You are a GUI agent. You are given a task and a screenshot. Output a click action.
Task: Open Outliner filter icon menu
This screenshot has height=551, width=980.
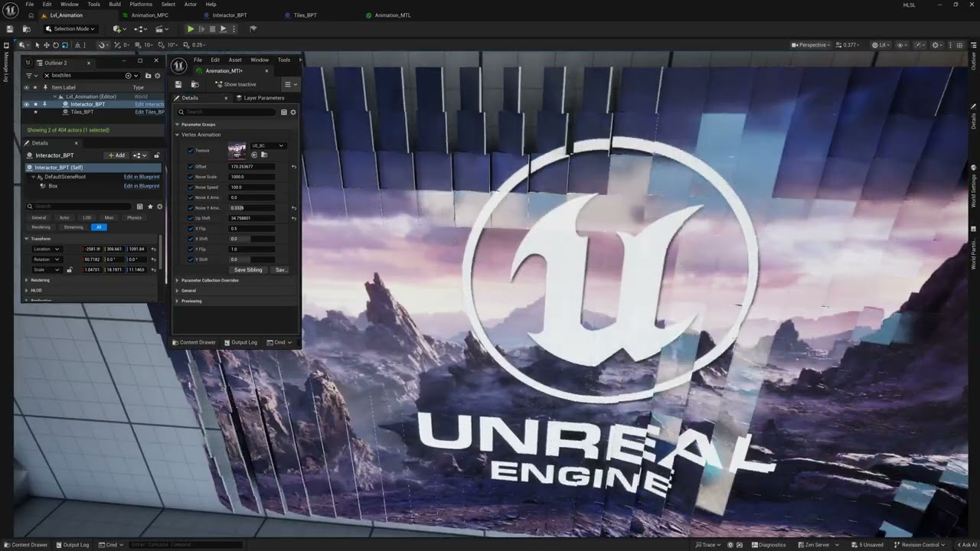point(31,76)
